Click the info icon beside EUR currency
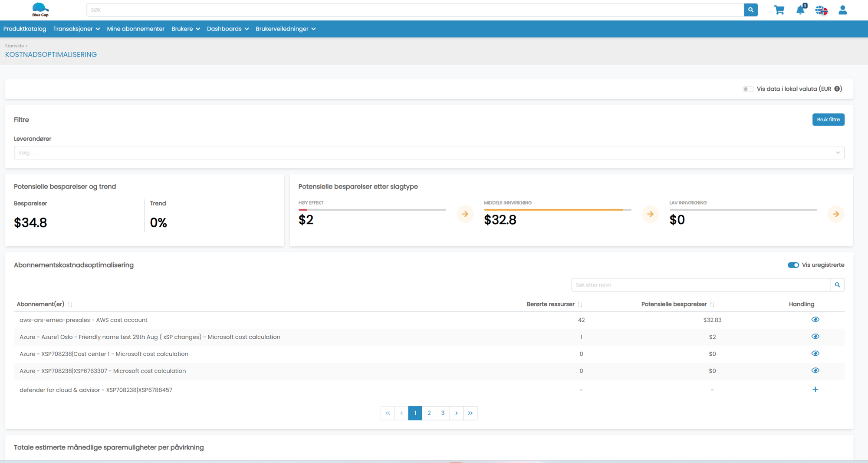Image resolution: width=868 pixels, height=463 pixels. click(837, 89)
